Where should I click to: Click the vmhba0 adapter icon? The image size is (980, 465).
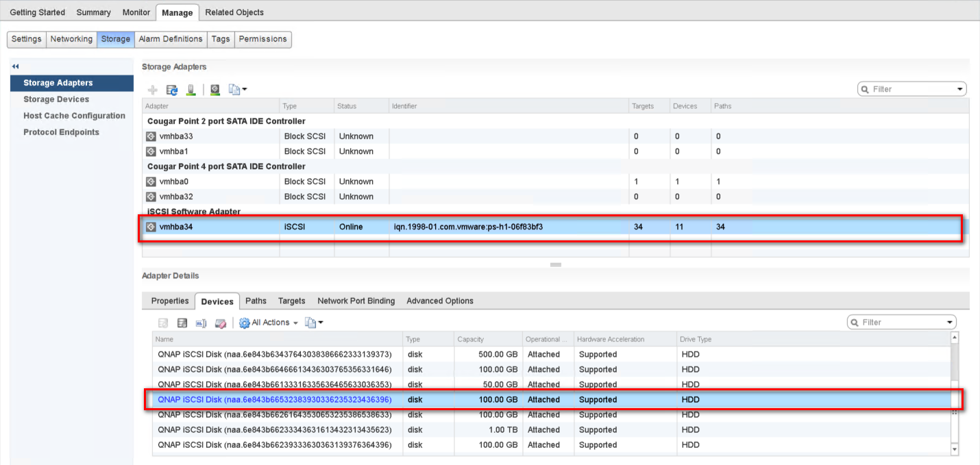tap(151, 181)
